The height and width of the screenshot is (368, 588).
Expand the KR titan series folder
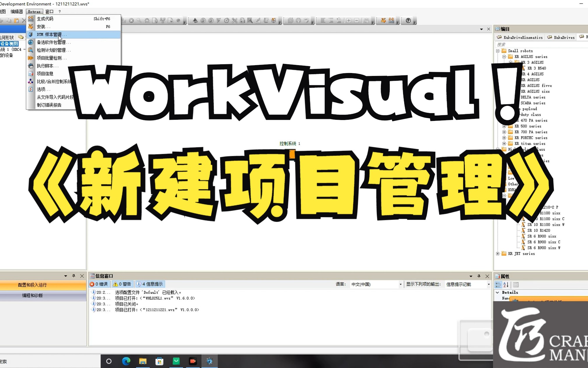pos(504,144)
